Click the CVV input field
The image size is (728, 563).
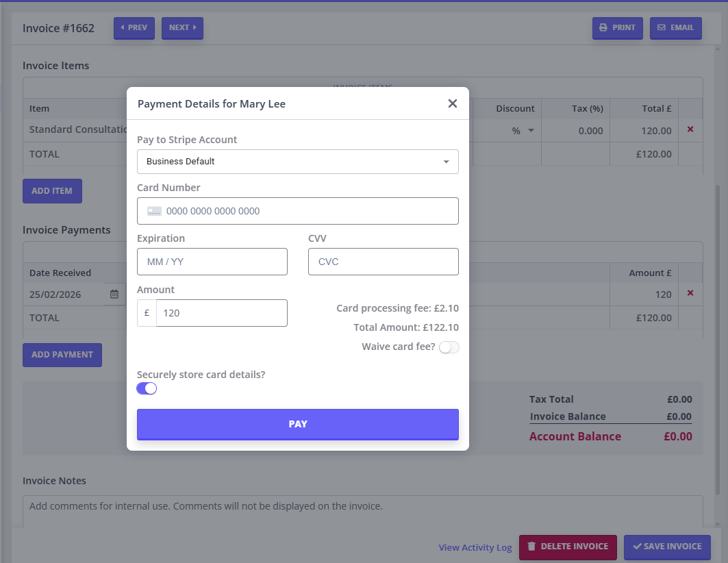(x=383, y=262)
